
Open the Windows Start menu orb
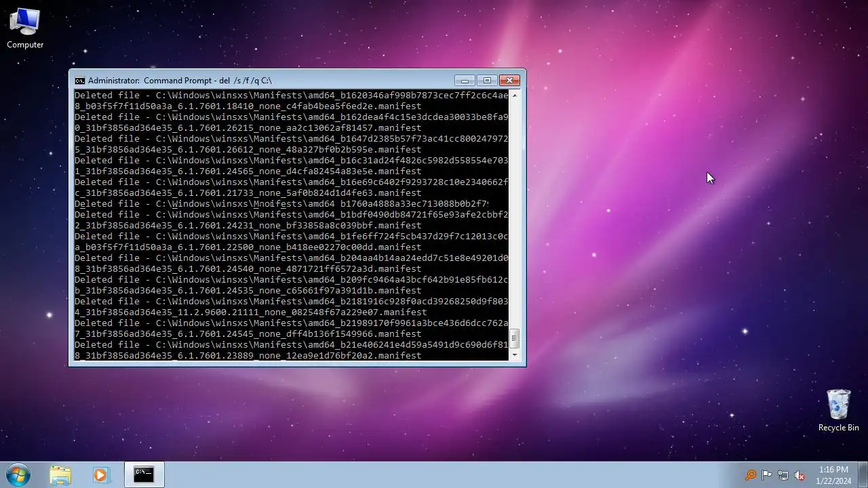point(18,474)
